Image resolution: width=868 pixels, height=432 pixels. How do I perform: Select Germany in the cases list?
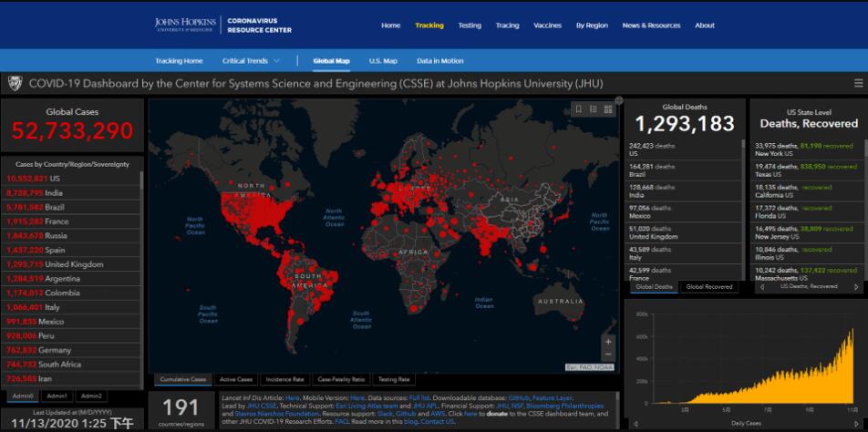tap(71, 350)
